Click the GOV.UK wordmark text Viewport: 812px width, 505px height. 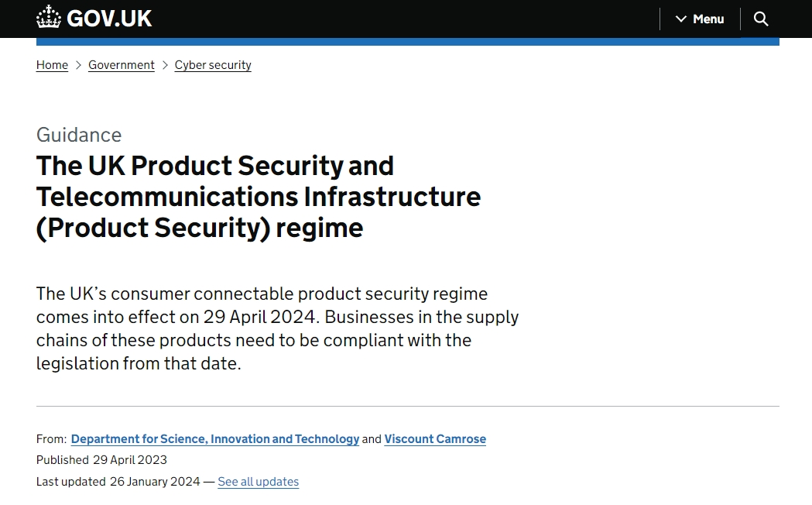coord(109,19)
